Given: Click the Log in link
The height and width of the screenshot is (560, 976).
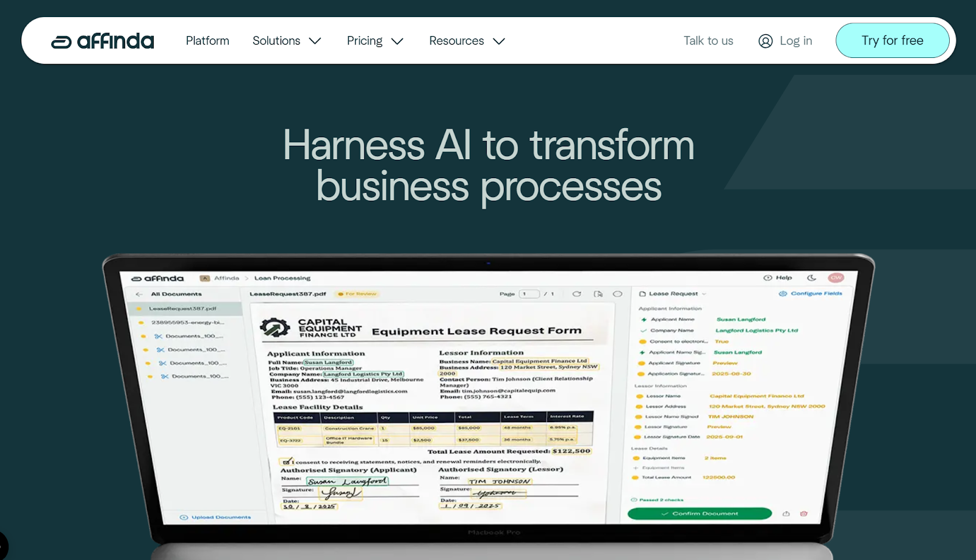Looking at the screenshot, I should click(785, 41).
